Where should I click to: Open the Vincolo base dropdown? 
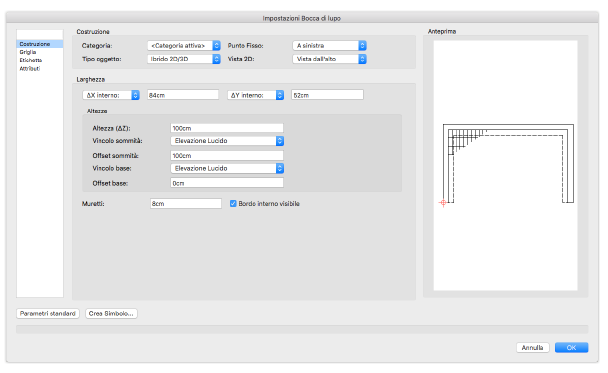[x=227, y=168]
